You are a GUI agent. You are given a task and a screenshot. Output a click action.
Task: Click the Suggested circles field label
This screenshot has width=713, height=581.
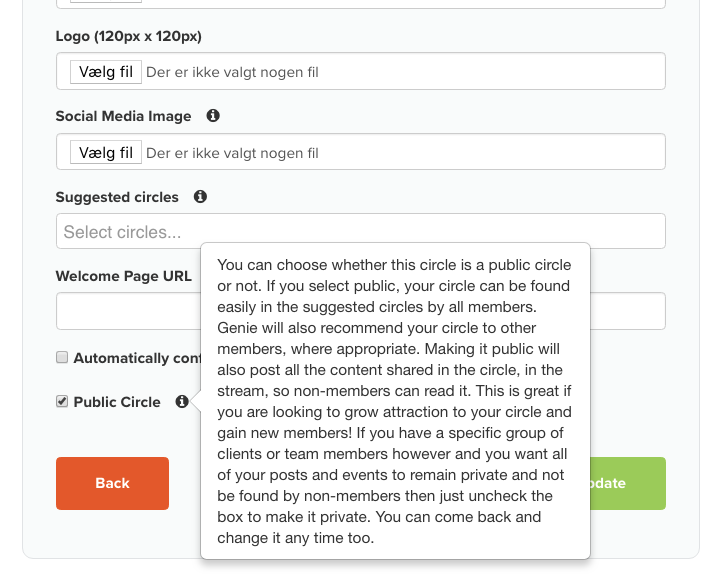click(x=117, y=197)
